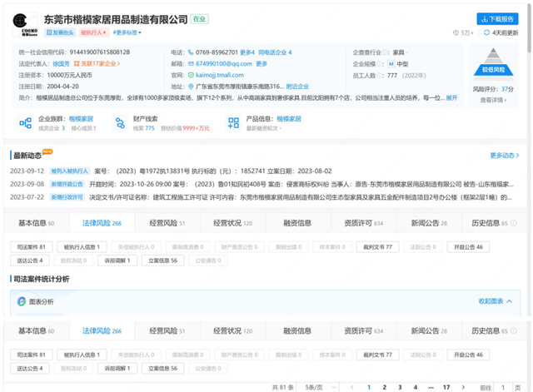Click the refresh icon beside 4天前更新
Image resolution: width=533 pixels, height=392 pixels.
point(486,32)
